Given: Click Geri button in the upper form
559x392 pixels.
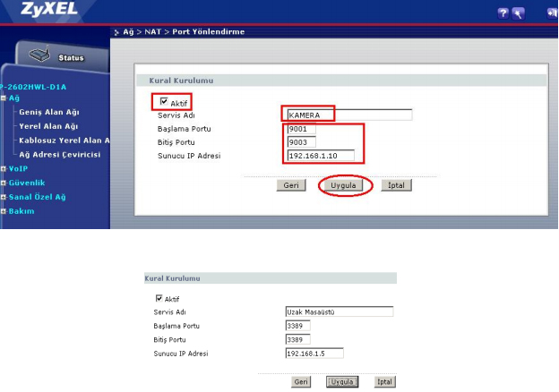Looking at the screenshot, I should click(290, 185).
